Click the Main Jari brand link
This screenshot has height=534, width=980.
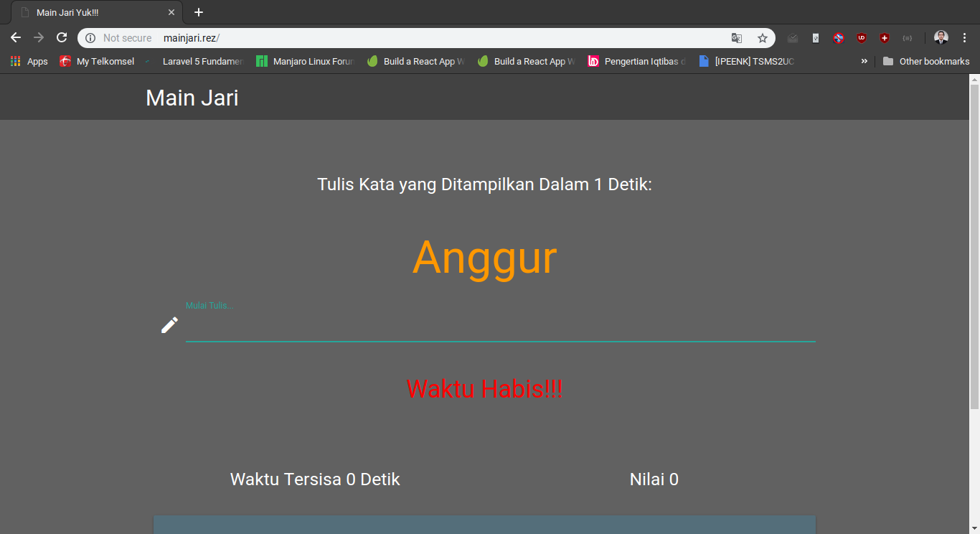pyautogui.click(x=192, y=98)
